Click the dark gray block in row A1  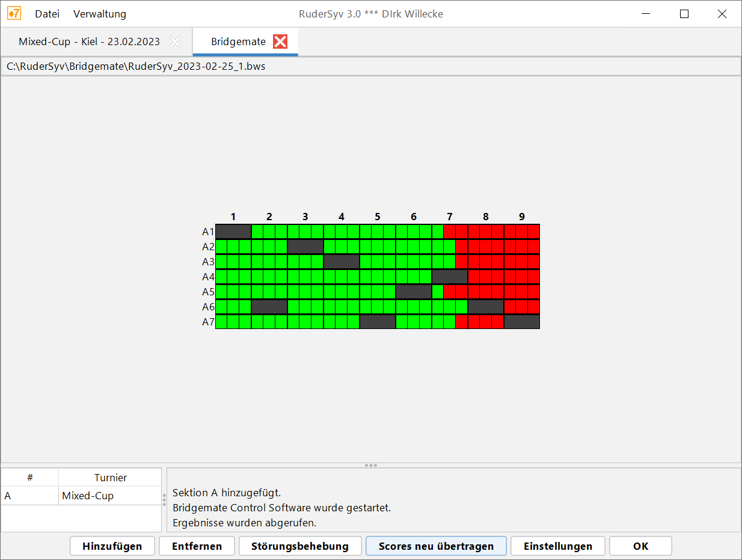(x=233, y=232)
